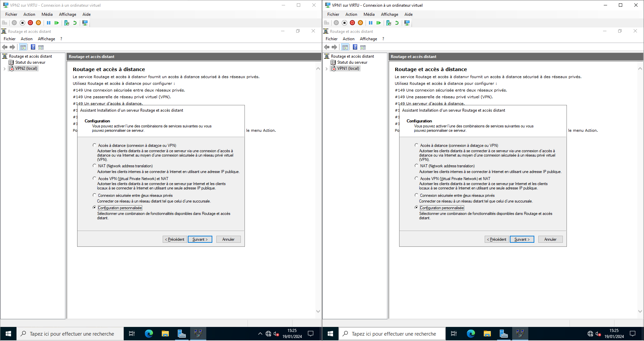This screenshot has width=644, height=341.
Task: Click the search box in the VPN1 taskbar
Action: [x=393, y=334]
